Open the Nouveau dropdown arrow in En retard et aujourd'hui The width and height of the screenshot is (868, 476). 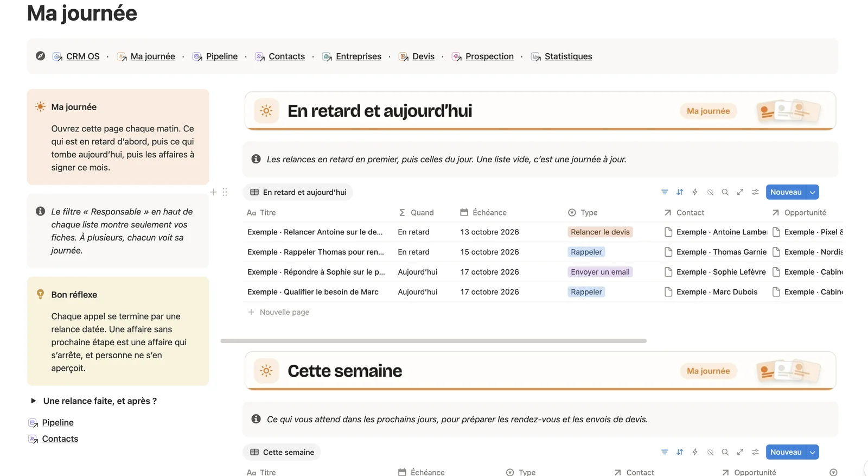(x=813, y=192)
